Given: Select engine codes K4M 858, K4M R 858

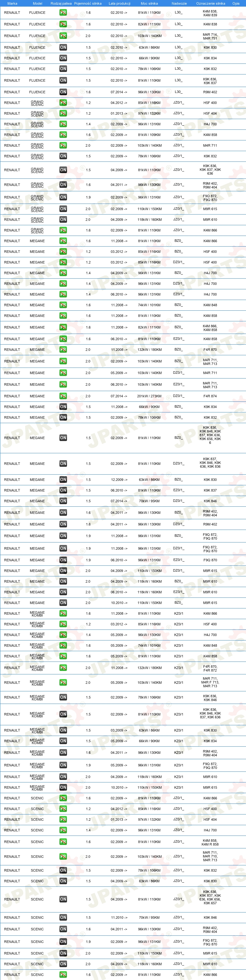Looking at the screenshot, I should pos(210,842).
